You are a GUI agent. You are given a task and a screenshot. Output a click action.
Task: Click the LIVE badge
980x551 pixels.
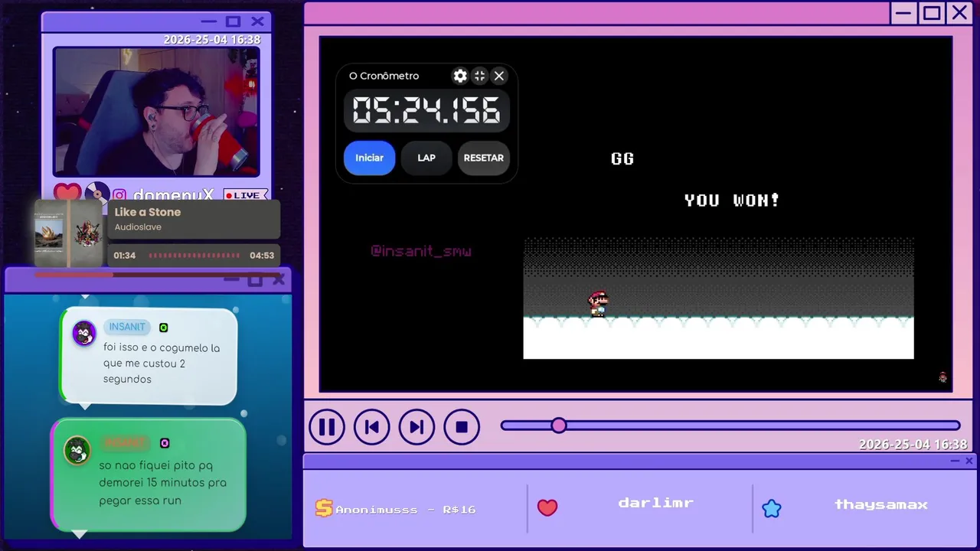pos(246,195)
